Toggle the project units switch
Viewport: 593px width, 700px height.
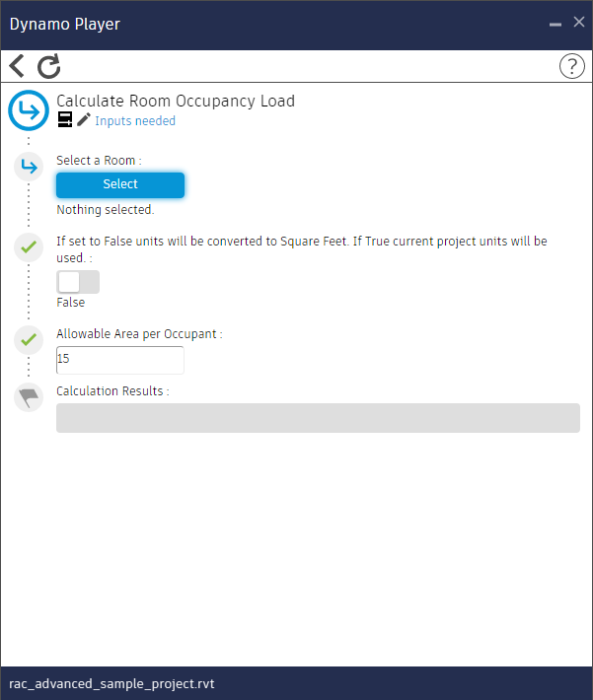coord(78,282)
